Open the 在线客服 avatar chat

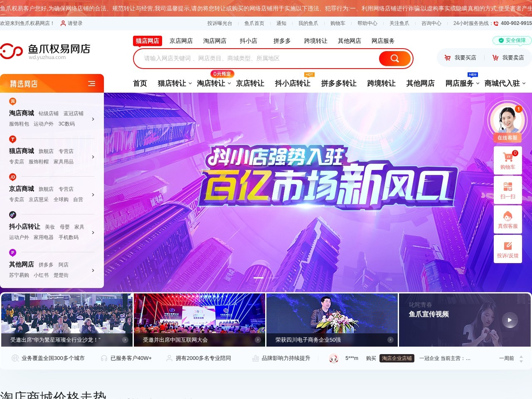coord(507,121)
